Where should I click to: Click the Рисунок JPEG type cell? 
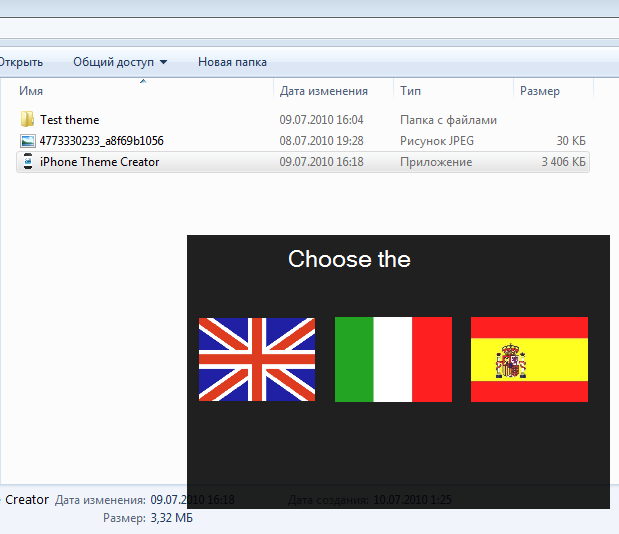(437, 141)
